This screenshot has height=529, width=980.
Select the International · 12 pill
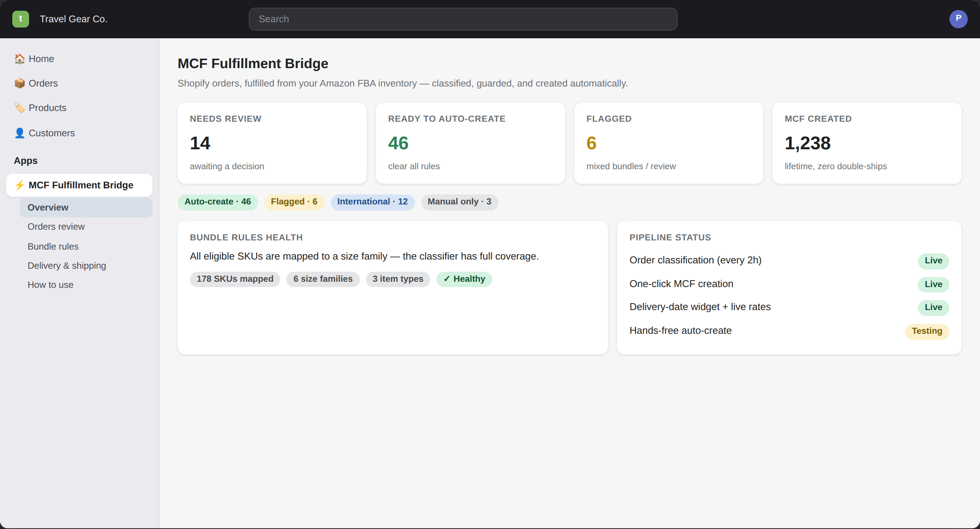tap(372, 202)
